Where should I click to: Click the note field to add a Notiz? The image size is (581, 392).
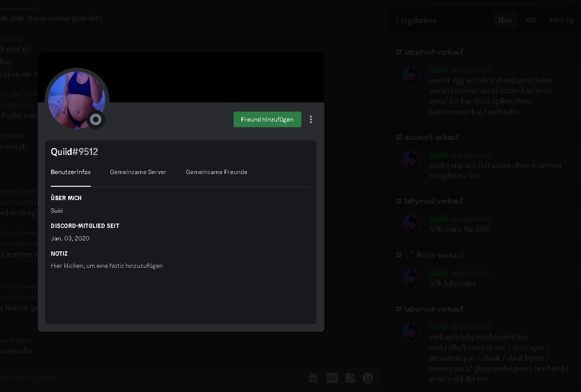point(107,266)
